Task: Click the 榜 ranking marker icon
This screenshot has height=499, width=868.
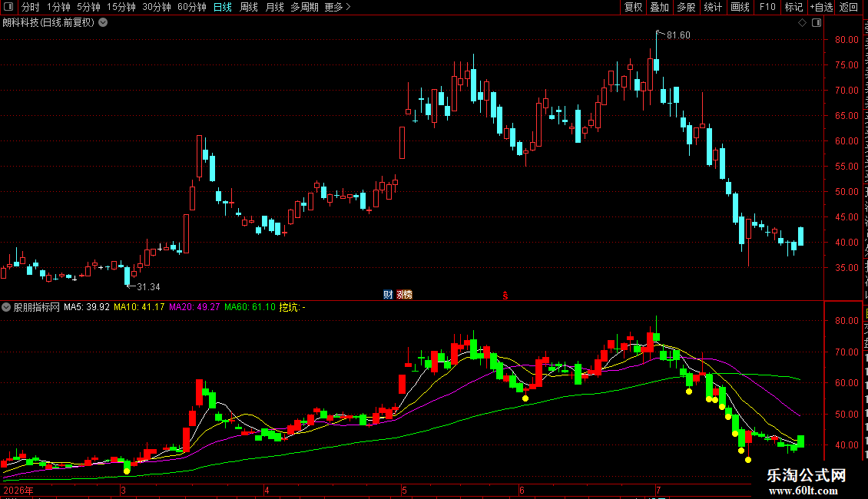Action: click(x=406, y=295)
